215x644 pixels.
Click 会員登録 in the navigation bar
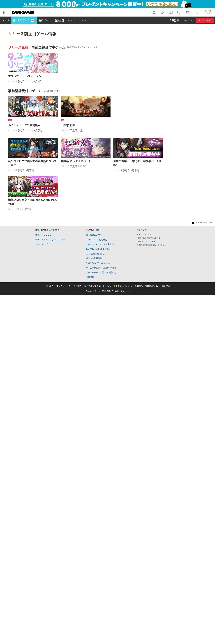click(174, 21)
